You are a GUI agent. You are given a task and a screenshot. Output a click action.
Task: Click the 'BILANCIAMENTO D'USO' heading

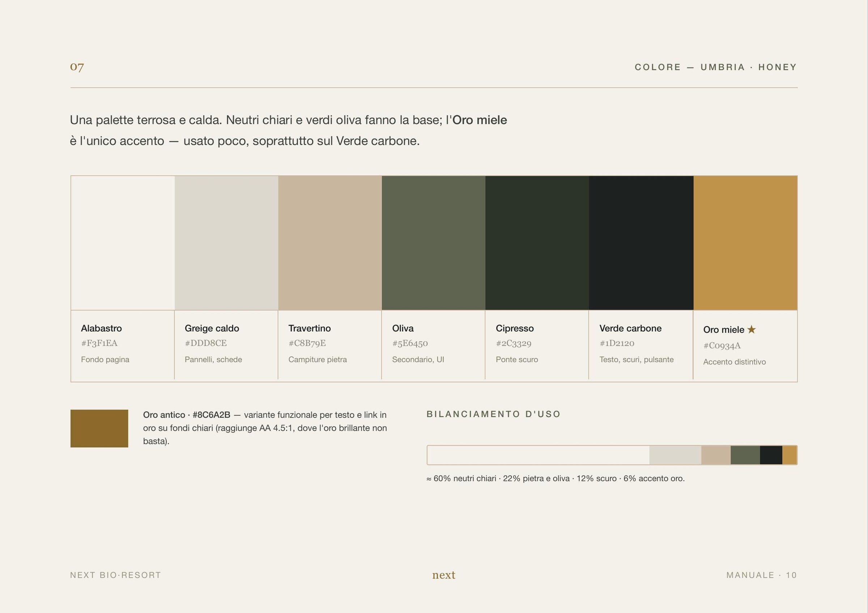pos(493,414)
